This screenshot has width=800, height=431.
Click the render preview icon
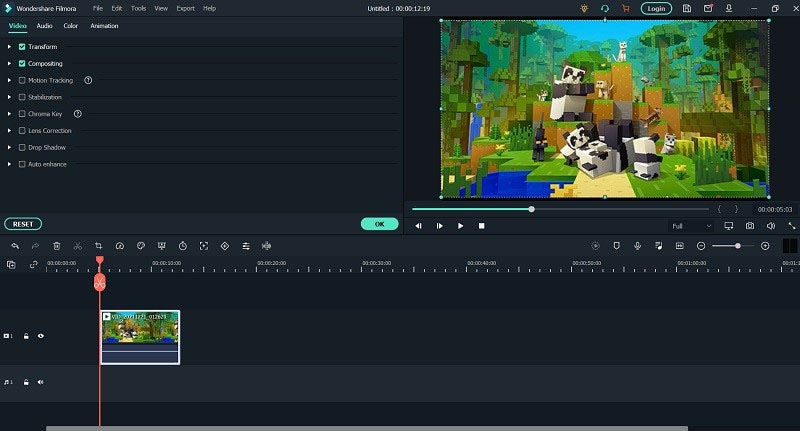pos(595,246)
